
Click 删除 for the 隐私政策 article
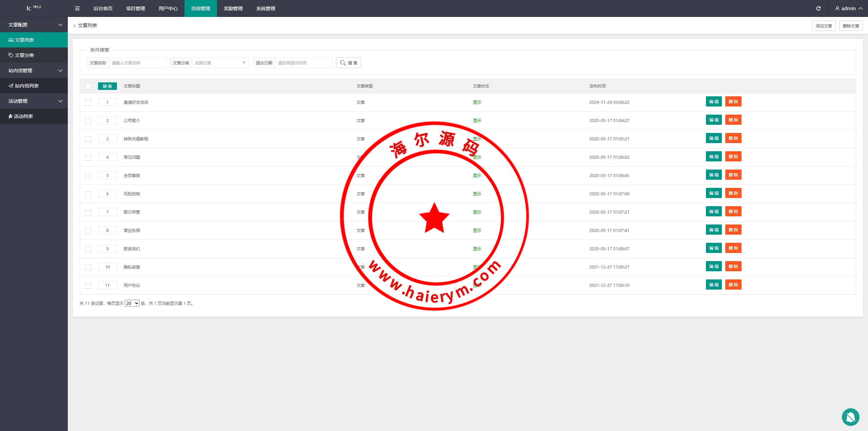tap(733, 267)
